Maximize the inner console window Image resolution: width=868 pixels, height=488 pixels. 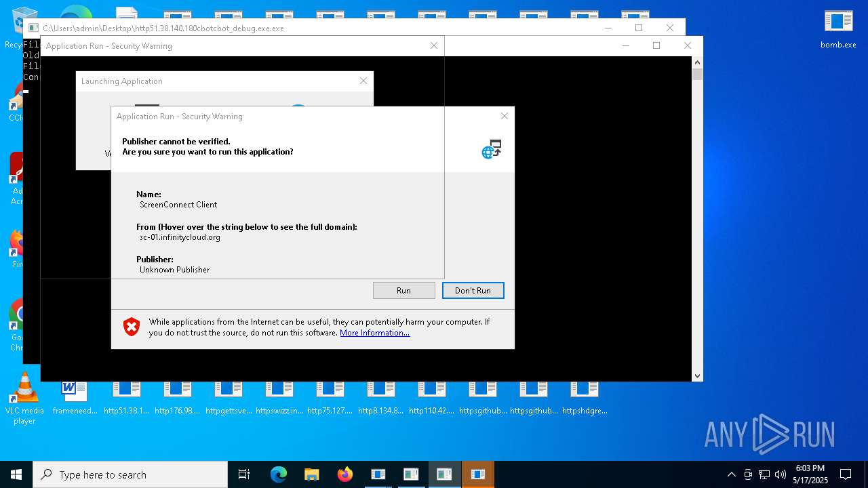pos(656,45)
